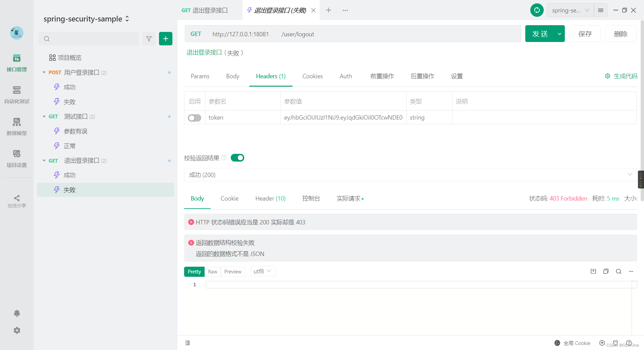Switch to the Cookies request tab

coord(312,76)
